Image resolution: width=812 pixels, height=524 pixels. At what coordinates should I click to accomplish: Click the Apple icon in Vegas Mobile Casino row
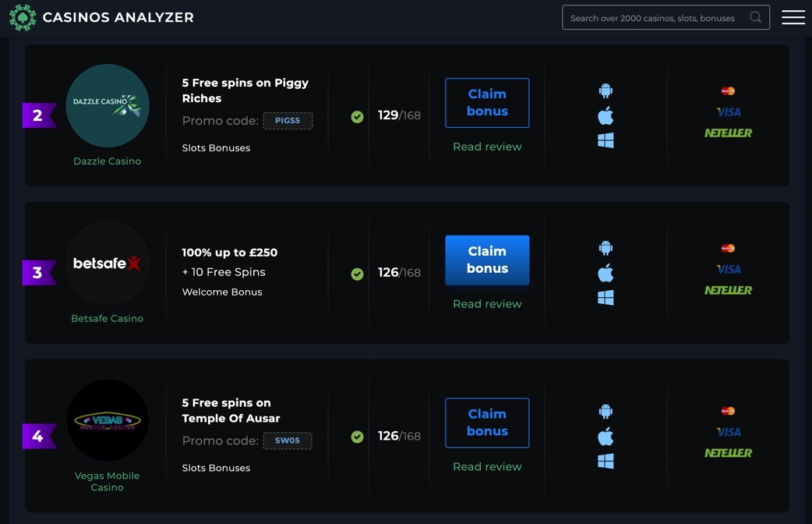pyautogui.click(x=605, y=437)
